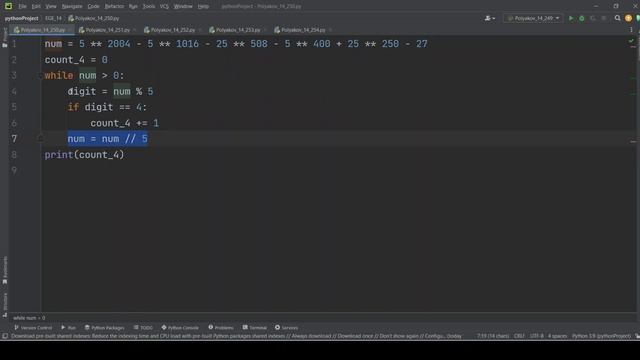Open the Structure sidebar tool window
This screenshot has height=360, width=640.
point(4,304)
